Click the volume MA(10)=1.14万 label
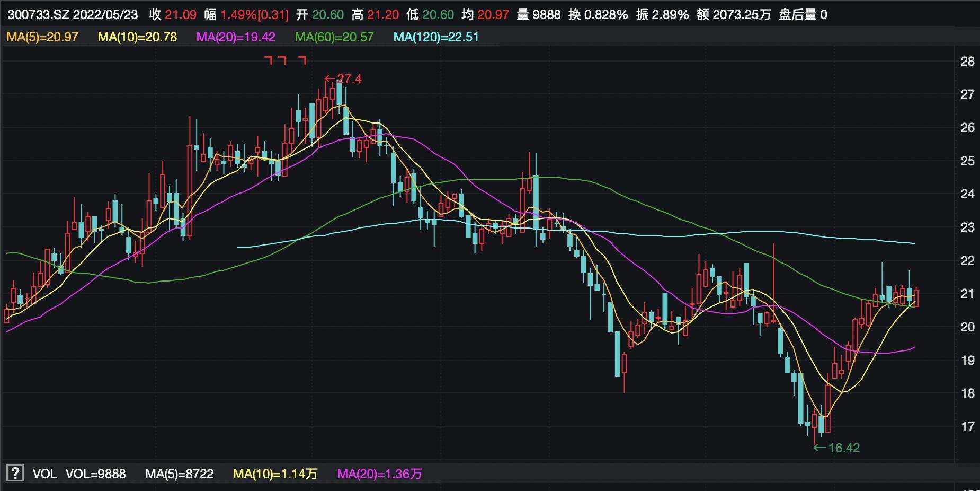 pyautogui.click(x=275, y=474)
